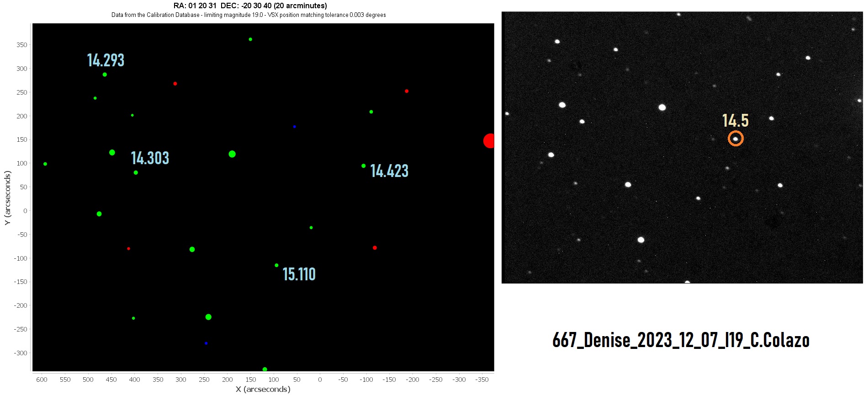Click the green star at far left edge

45,164
